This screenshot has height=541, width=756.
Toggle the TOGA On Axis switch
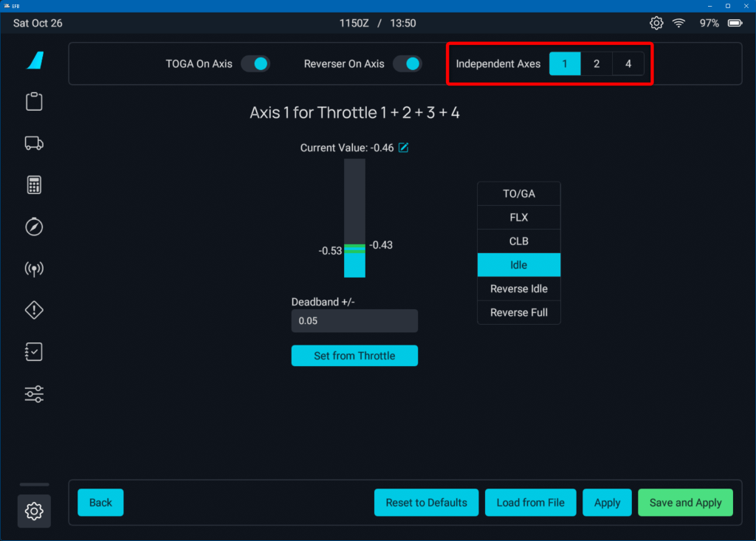click(255, 64)
